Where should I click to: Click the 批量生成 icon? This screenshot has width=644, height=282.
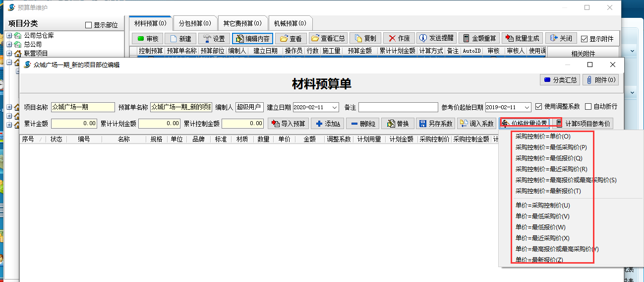point(509,39)
